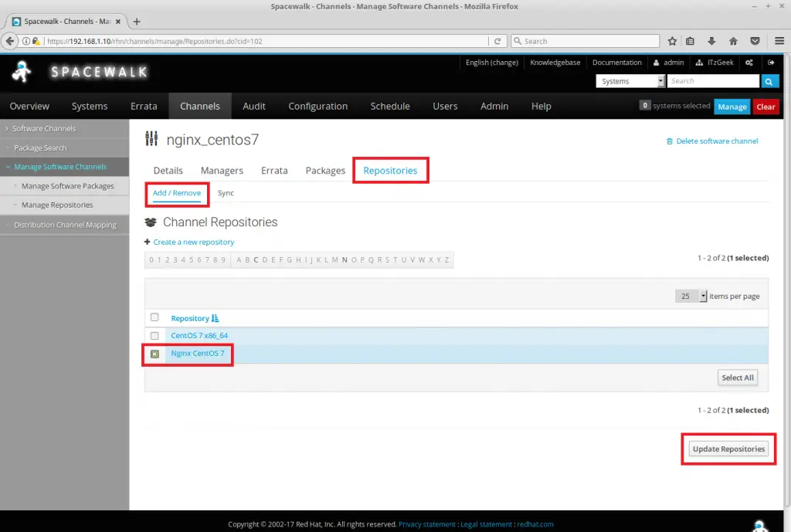Image resolution: width=791 pixels, height=532 pixels.
Task: Switch to the Managers tab
Action: tap(222, 171)
